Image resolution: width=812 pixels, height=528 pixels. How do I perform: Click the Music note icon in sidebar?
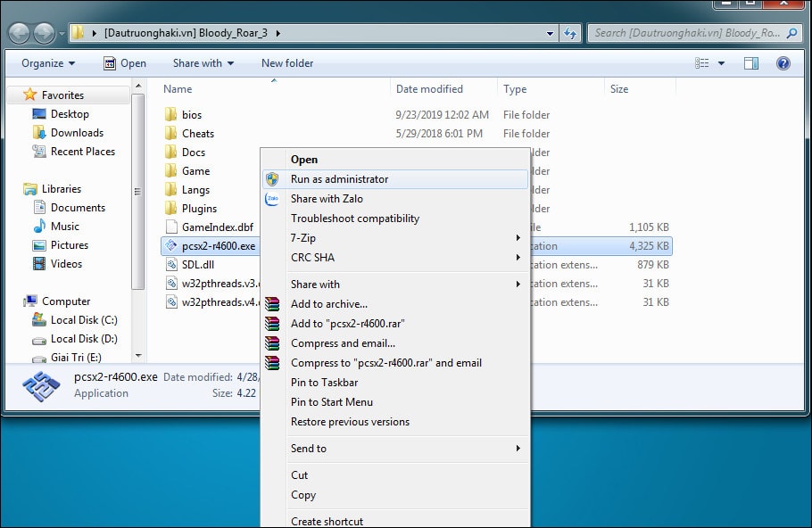point(39,227)
